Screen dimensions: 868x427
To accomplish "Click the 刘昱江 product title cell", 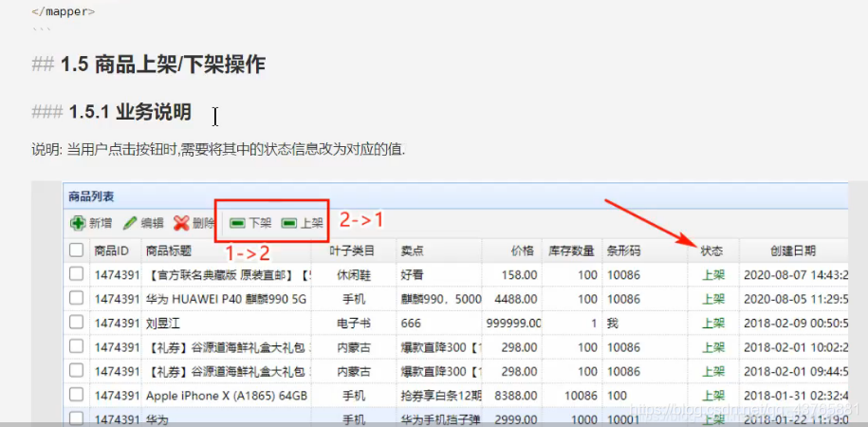I will click(163, 324).
